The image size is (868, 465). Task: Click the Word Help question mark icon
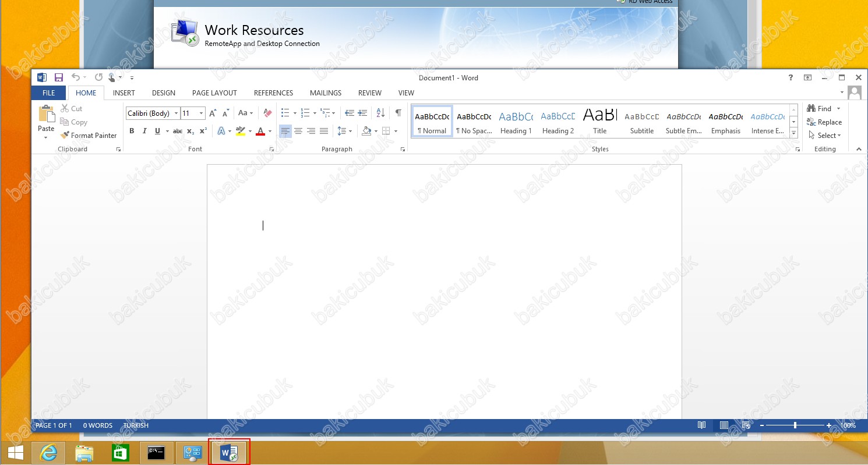tap(791, 77)
